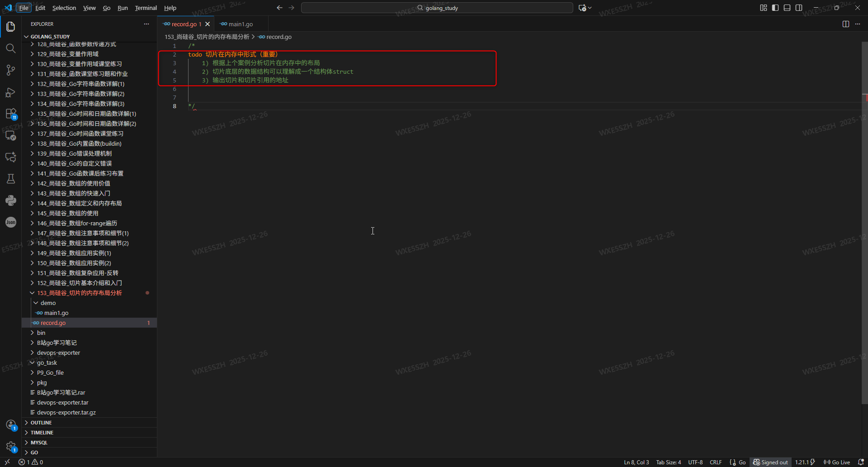Click the Go Forward arrow
The height and width of the screenshot is (467, 868).
[x=292, y=8]
